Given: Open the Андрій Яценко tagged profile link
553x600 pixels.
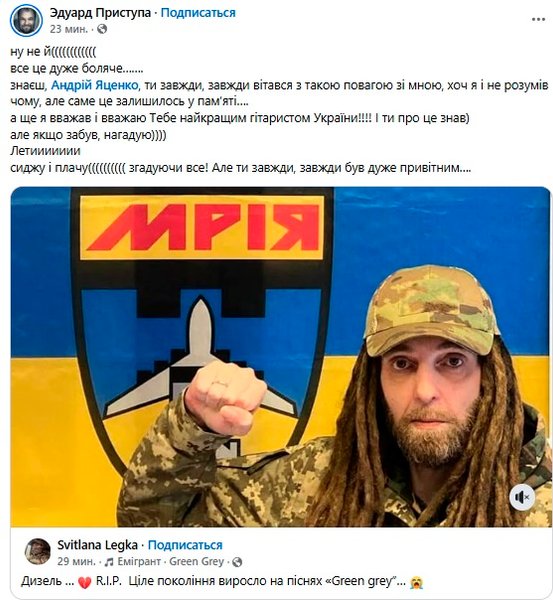Looking at the screenshot, I should pyautogui.click(x=95, y=85).
